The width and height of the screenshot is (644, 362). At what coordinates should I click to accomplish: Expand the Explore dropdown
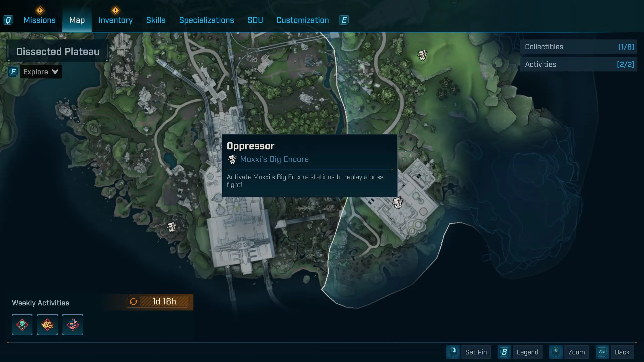pos(41,72)
